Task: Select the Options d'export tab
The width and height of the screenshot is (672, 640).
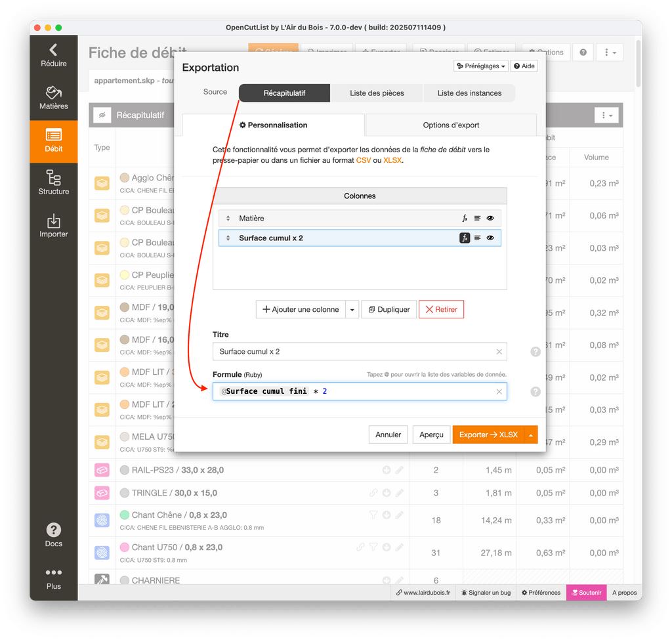Action: pyautogui.click(x=451, y=125)
